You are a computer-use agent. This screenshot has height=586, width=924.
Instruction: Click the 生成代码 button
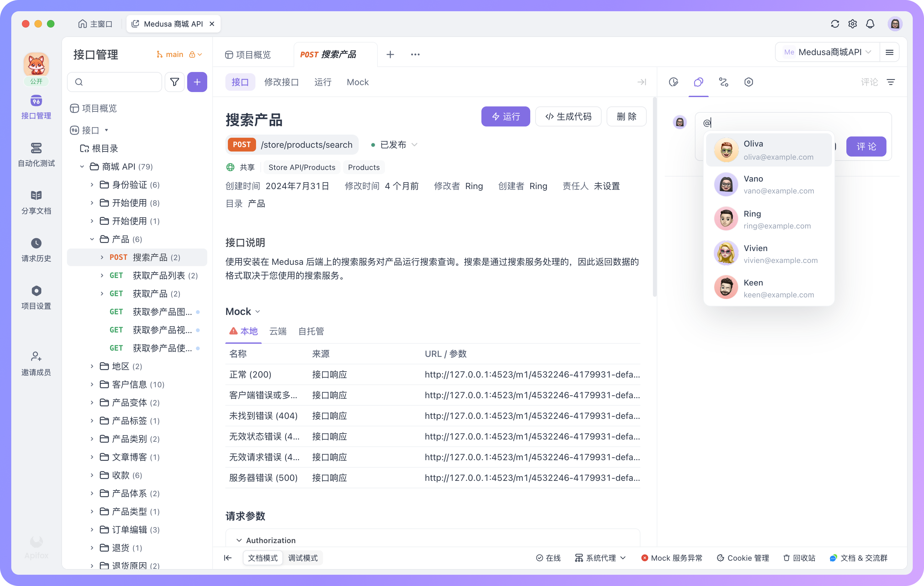pos(568,116)
